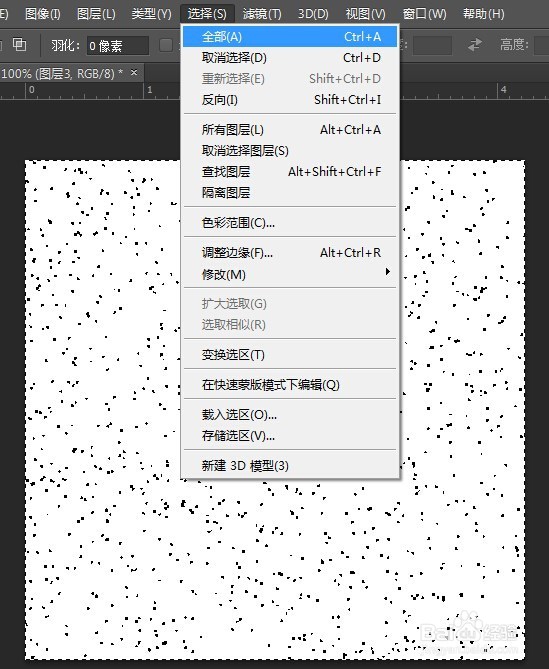
Task: Open 色彩范围(C)... dialog
Action: pos(290,223)
